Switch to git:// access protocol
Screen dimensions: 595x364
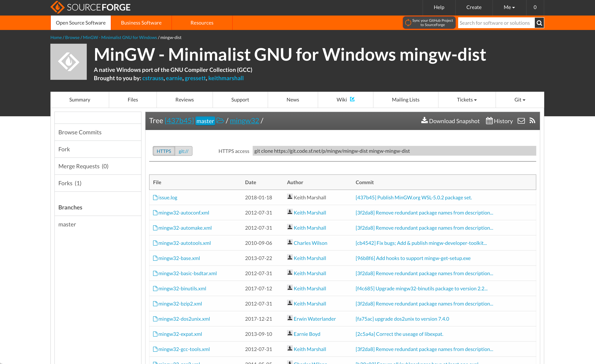183,151
